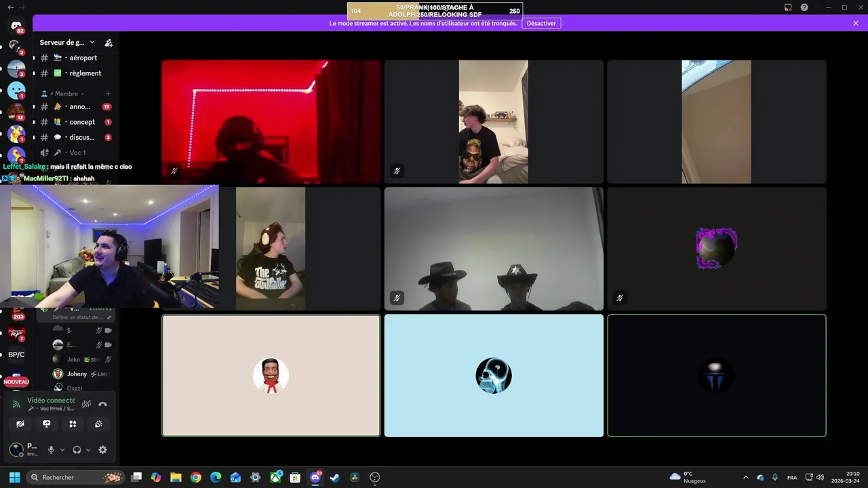This screenshot has height=488, width=868.
Task: Dismiss the streamer mode banner
Action: point(856,23)
